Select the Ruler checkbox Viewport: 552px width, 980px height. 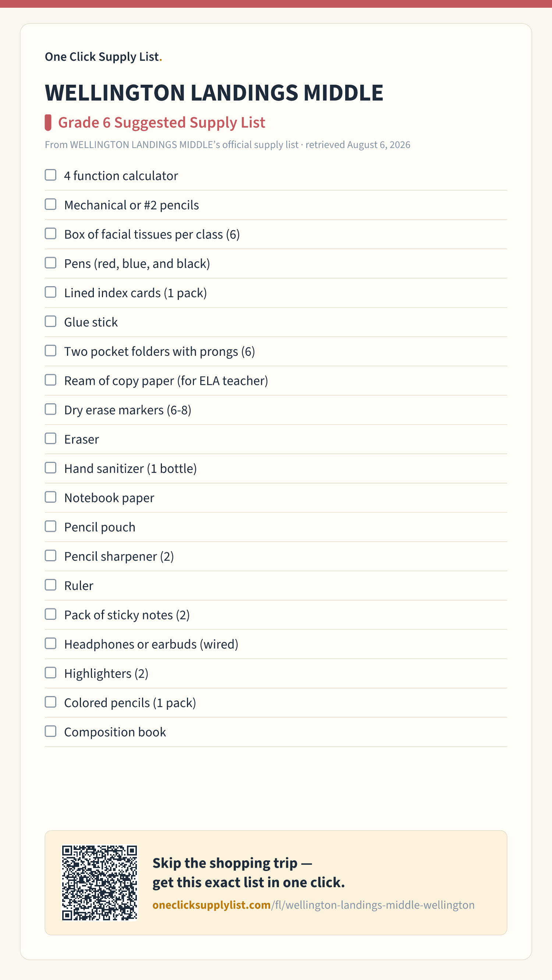pyautogui.click(x=50, y=585)
